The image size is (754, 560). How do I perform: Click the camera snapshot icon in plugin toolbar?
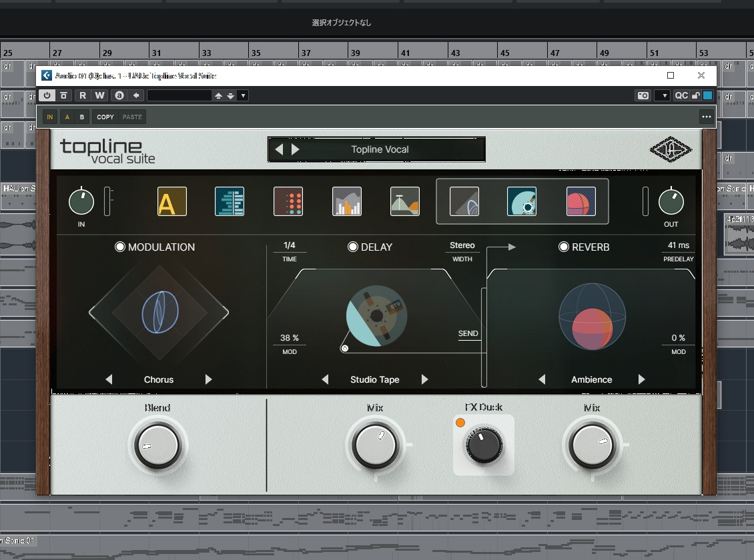click(x=643, y=95)
